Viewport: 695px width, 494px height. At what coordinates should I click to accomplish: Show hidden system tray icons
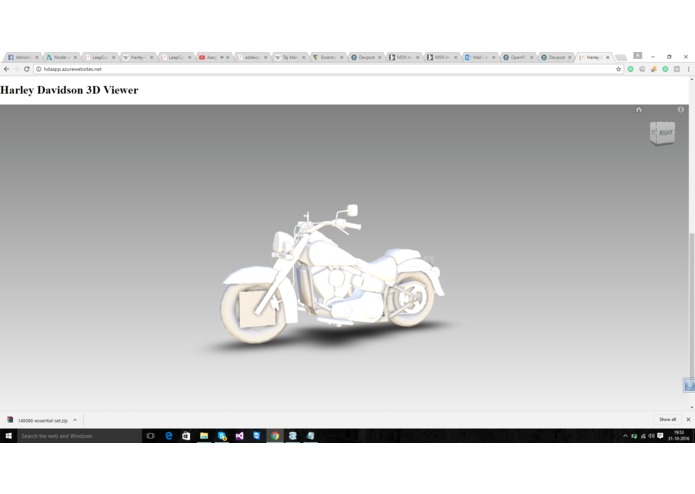point(625,436)
